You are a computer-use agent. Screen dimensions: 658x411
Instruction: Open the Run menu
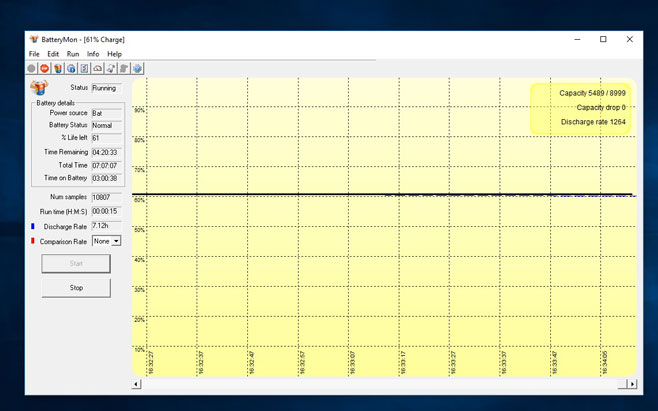click(x=73, y=54)
